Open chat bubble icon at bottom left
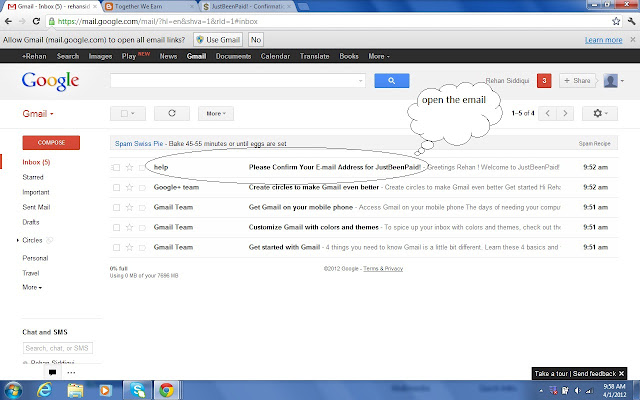Image resolution: width=640 pixels, height=400 pixels. pyautogui.click(x=52, y=372)
